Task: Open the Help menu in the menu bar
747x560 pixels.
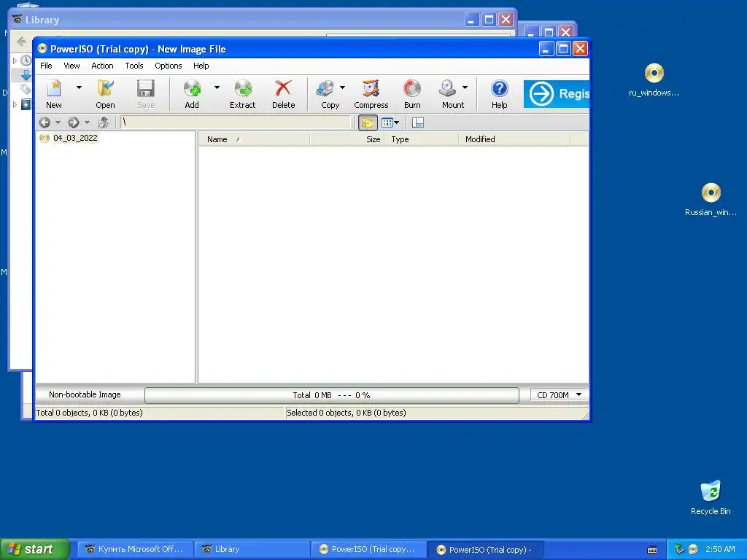Action: [x=201, y=66]
